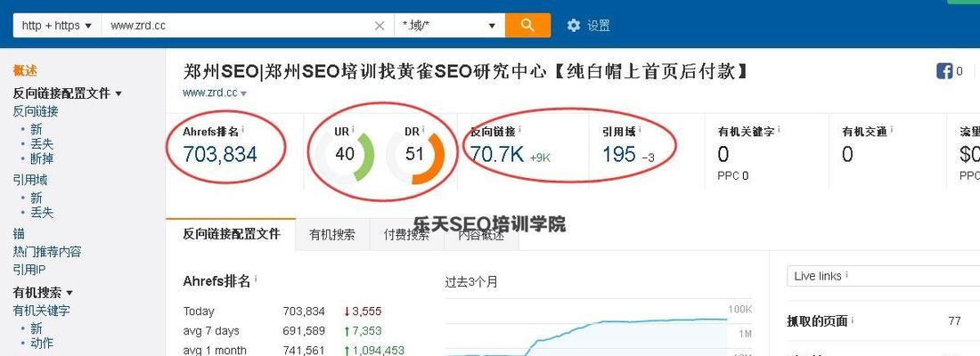Click info icon next to Ahrefs排名 metric
This screenshot has height=356, width=980.
243,130
